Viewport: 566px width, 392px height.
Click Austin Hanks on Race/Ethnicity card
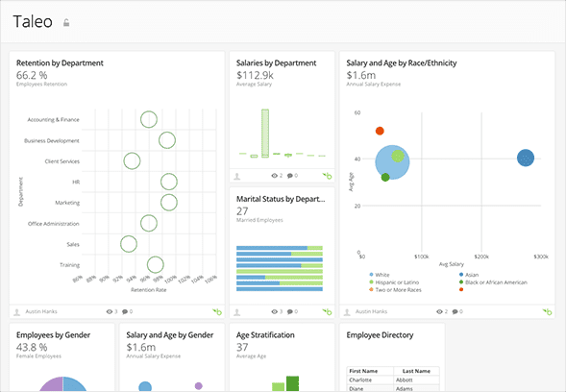pyautogui.click(x=371, y=311)
